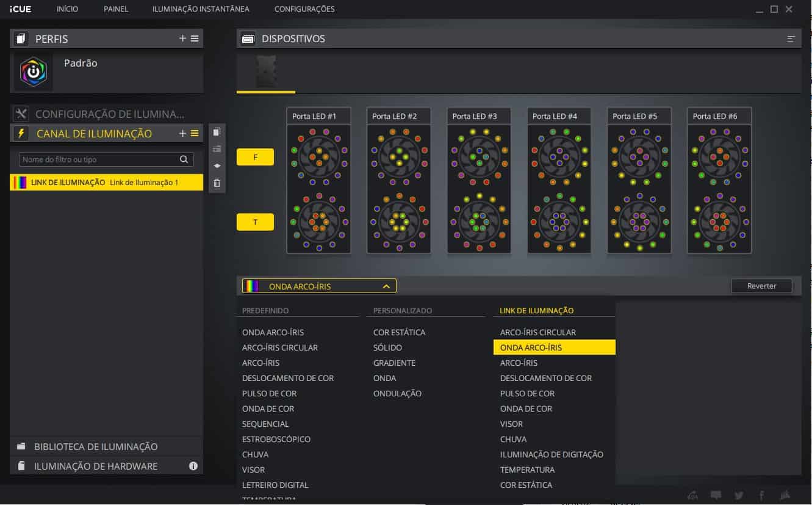Choose Arco-Íris Circular under Link de Iluminação

[x=538, y=332]
